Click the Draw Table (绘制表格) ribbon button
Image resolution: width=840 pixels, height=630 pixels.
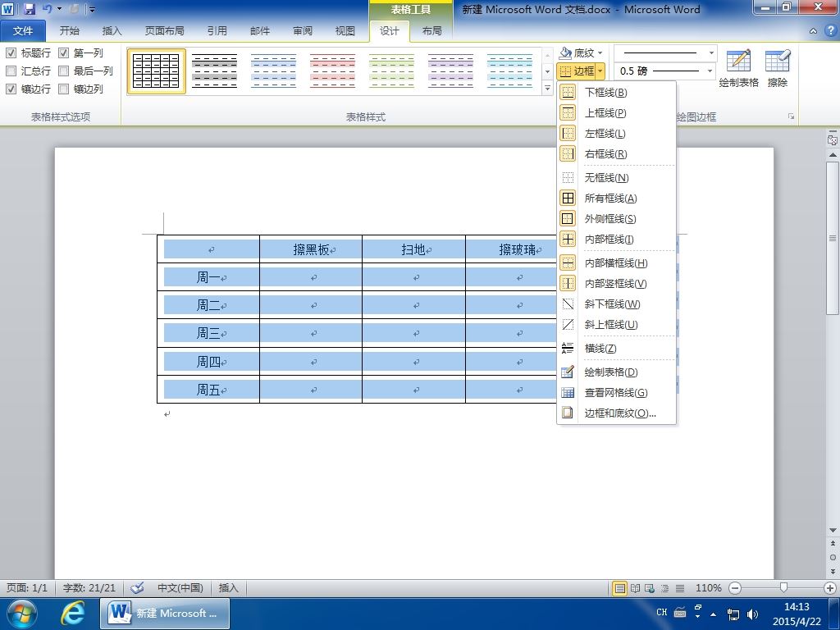[x=738, y=68]
